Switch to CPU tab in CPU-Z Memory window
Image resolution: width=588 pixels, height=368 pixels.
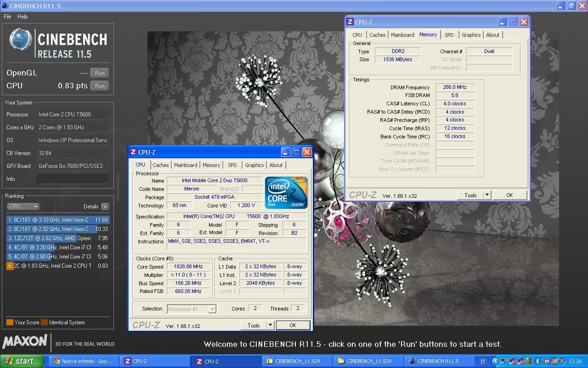[x=357, y=35]
